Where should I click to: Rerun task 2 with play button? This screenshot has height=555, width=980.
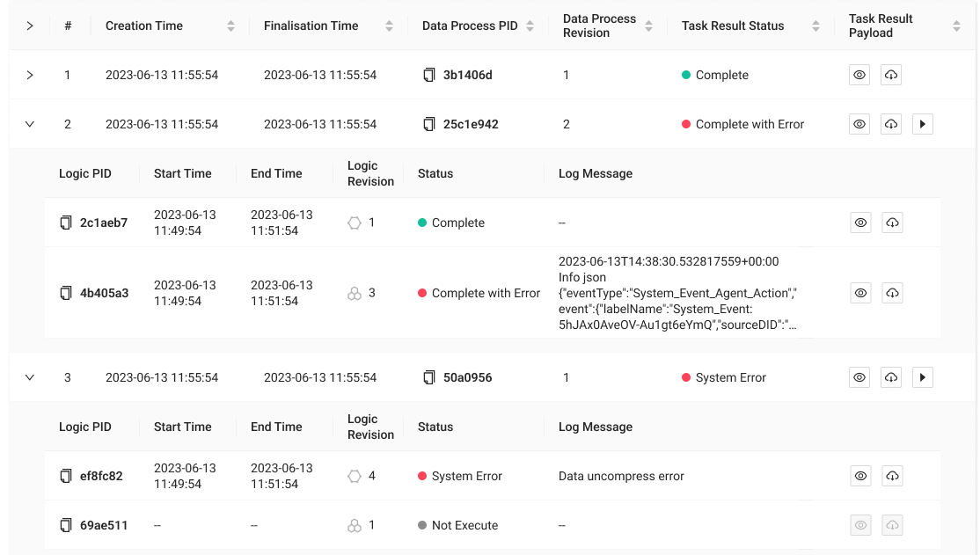(922, 125)
